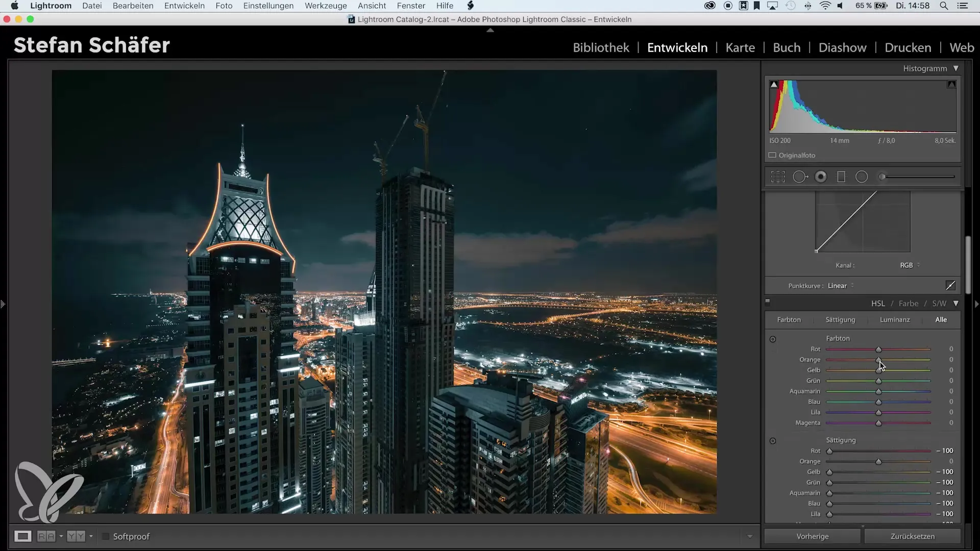Open the Werkzeuge menu
This screenshot has width=980, height=551.
pyautogui.click(x=326, y=6)
